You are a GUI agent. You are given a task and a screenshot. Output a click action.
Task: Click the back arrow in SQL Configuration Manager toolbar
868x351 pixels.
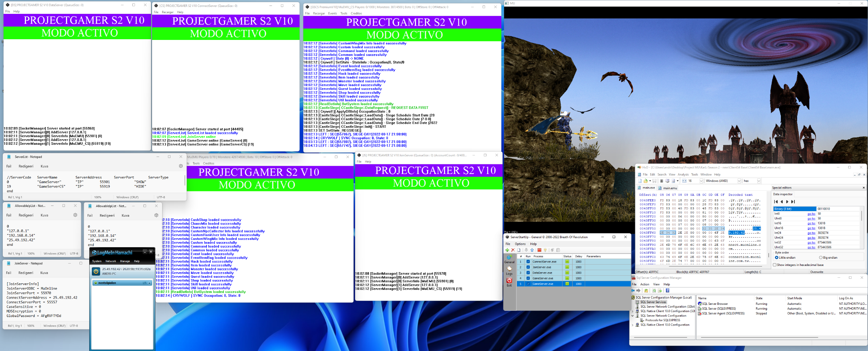[633, 291]
